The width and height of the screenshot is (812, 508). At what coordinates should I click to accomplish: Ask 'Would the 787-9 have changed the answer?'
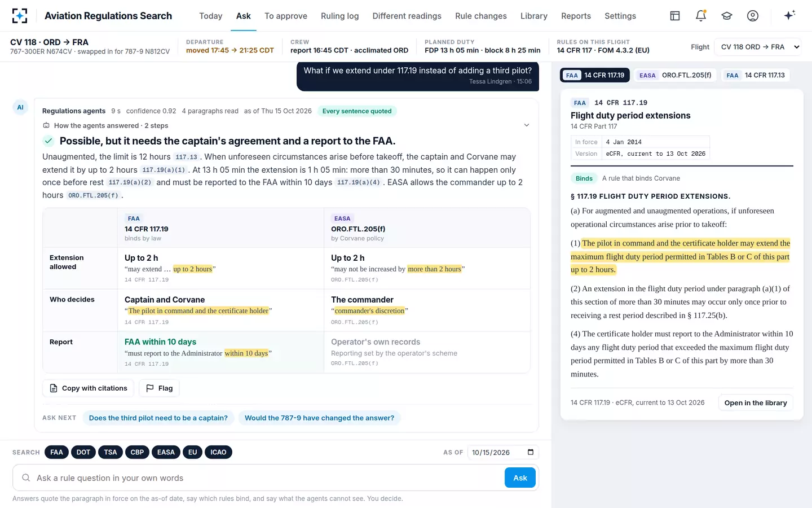(x=319, y=418)
